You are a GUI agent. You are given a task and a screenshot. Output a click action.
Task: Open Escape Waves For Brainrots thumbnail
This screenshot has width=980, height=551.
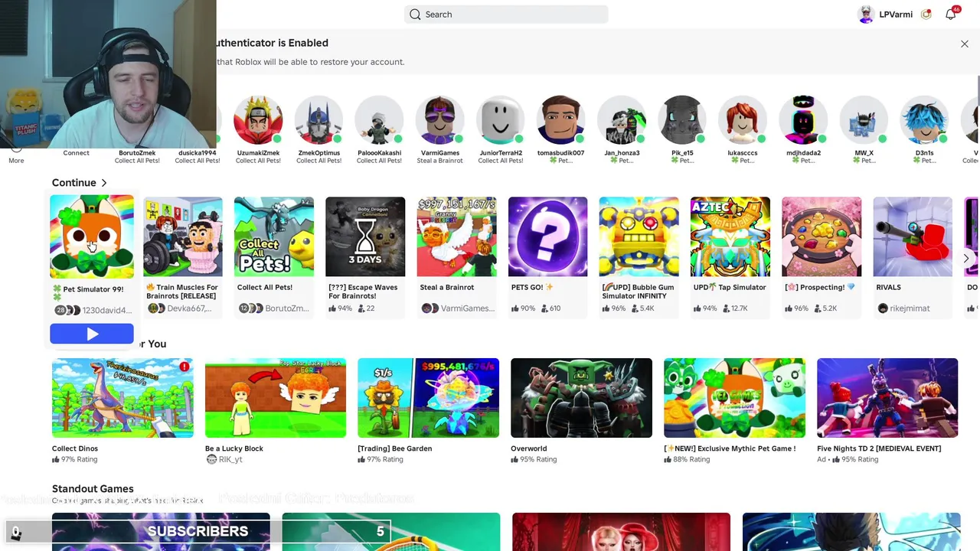click(x=365, y=236)
